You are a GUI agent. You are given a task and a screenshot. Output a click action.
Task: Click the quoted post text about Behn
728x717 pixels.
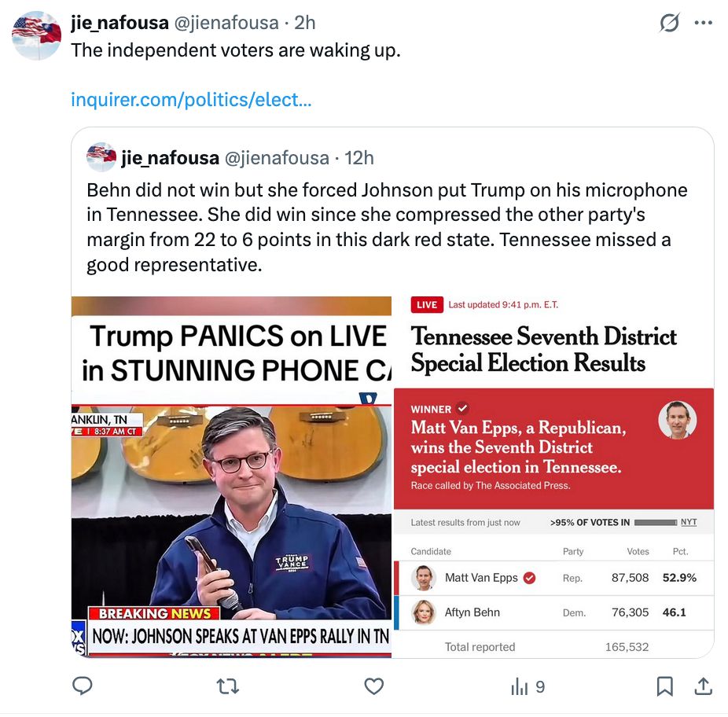click(x=387, y=227)
